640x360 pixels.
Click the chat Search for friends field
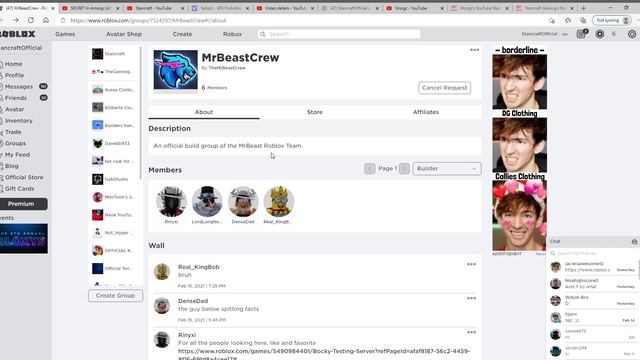[x=592, y=253]
